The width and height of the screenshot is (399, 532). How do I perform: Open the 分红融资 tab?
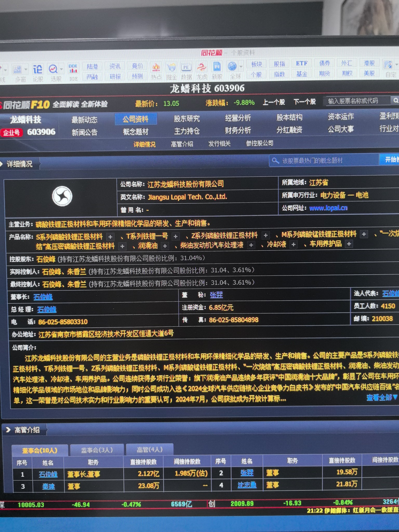pos(289,130)
